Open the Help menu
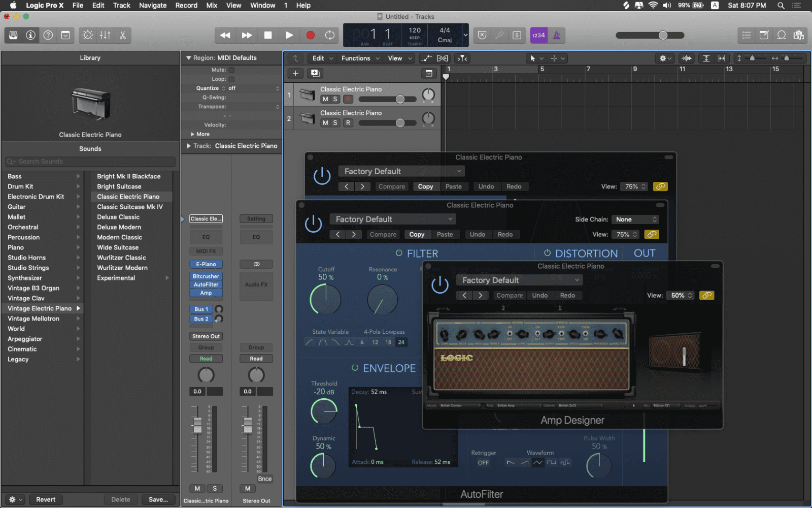This screenshot has height=508, width=812. [x=303, y=5]
